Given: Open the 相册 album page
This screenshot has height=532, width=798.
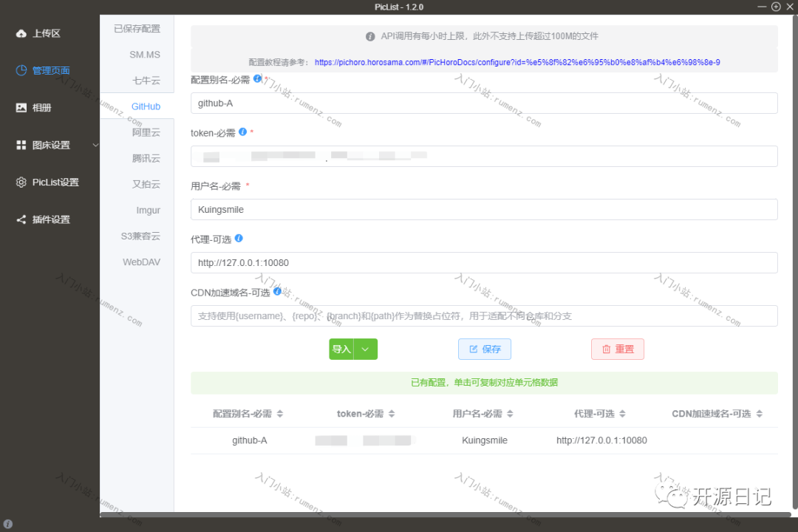Looking at the screenshot, I should tap(41, 108).
